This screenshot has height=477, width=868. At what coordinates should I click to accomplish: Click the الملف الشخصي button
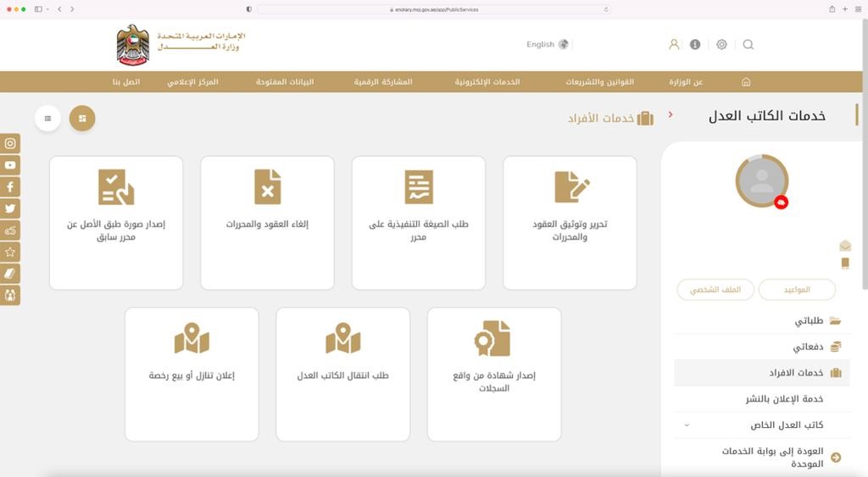[x=715, y=290]
